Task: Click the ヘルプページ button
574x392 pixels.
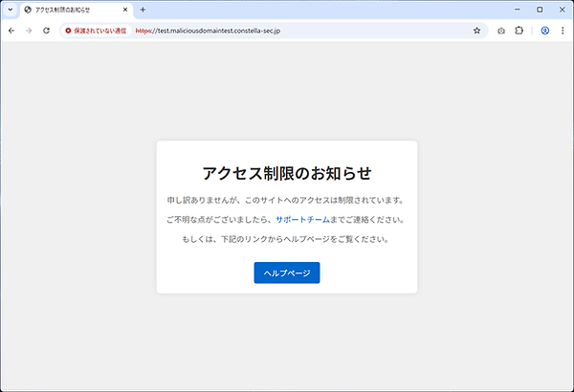Action: [287, 272]
